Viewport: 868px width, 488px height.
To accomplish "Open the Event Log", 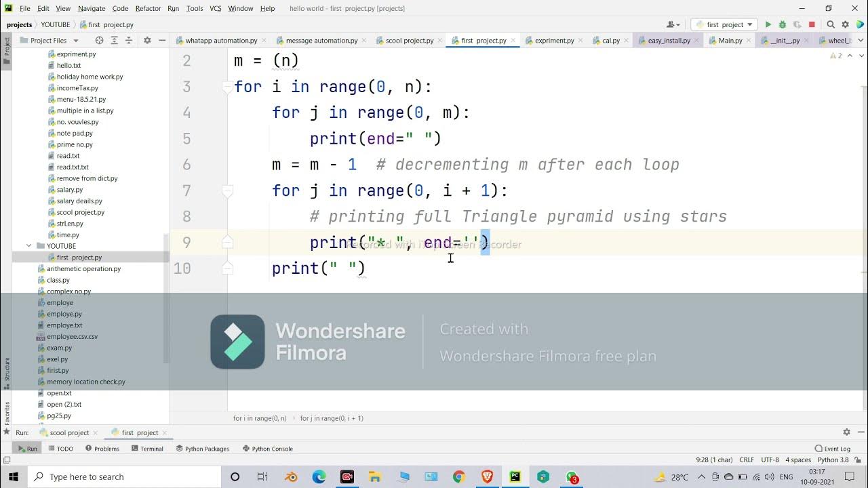I will pyautogui.click(x=833, y=449).
